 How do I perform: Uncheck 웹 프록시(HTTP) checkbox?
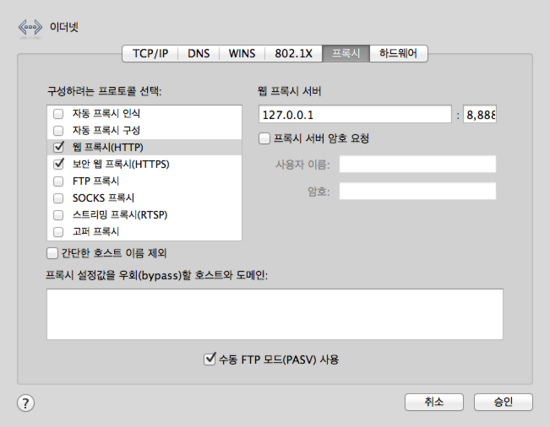(x=58, y=147)
